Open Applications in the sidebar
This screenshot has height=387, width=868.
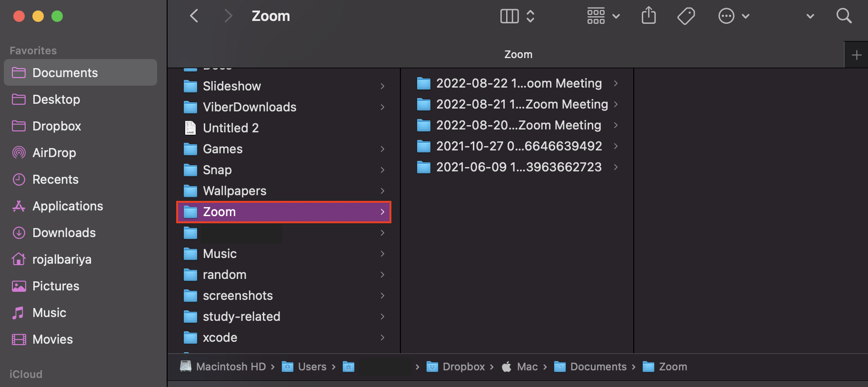pos(68,206)
